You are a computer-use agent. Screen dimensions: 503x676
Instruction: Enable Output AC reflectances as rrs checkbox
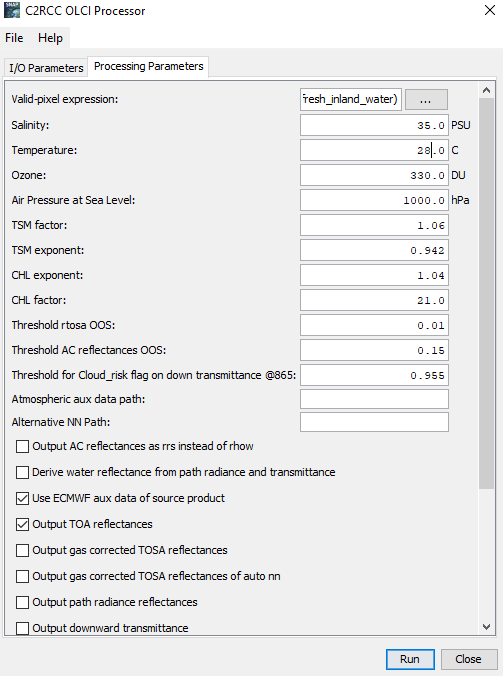[x=22, y=446]
